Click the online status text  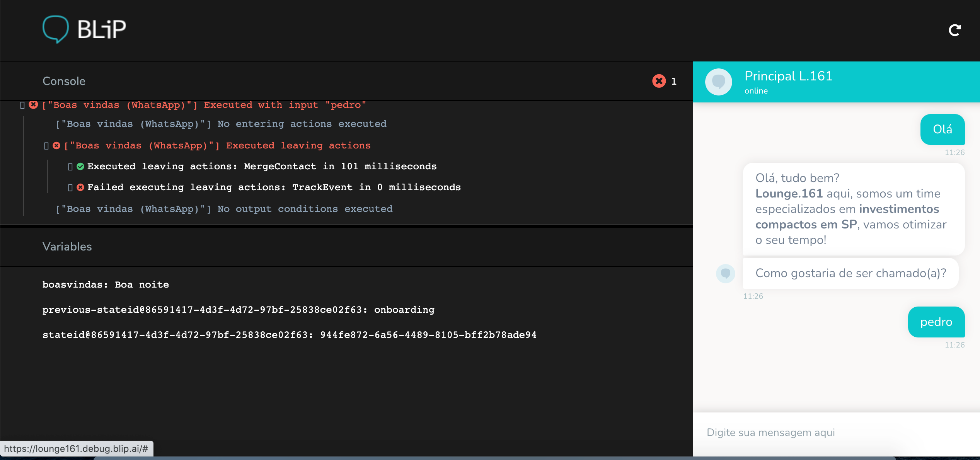pyautogui.click(x=756, y=91)
